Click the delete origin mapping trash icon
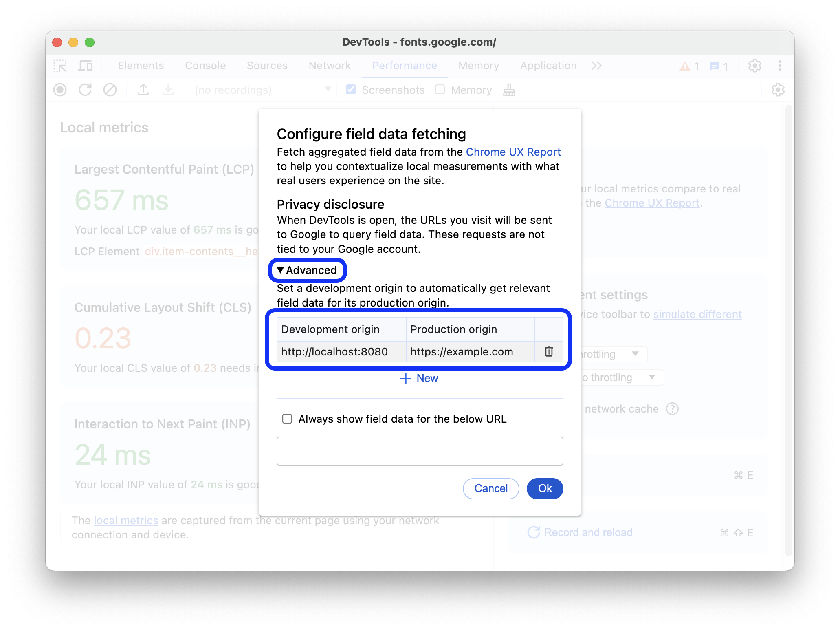Viewport: 840px width, 631px height. pos(548,351)
